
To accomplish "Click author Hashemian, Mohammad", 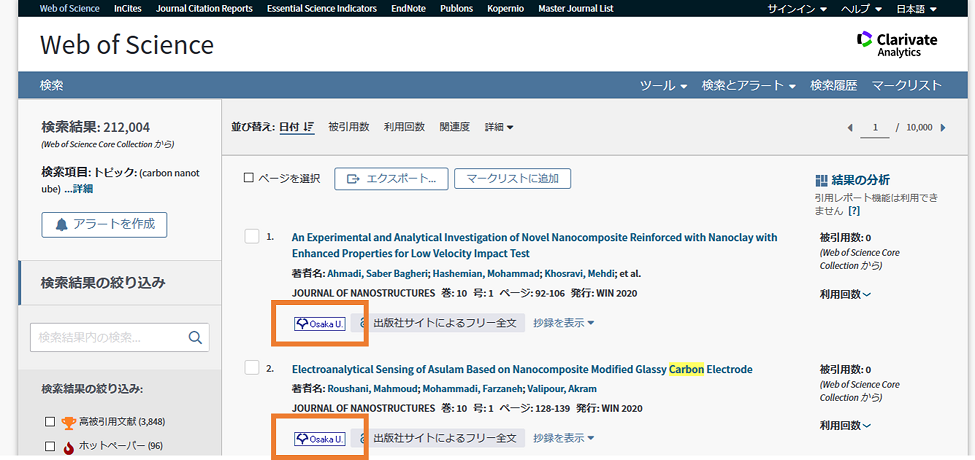I will point(487,274).
